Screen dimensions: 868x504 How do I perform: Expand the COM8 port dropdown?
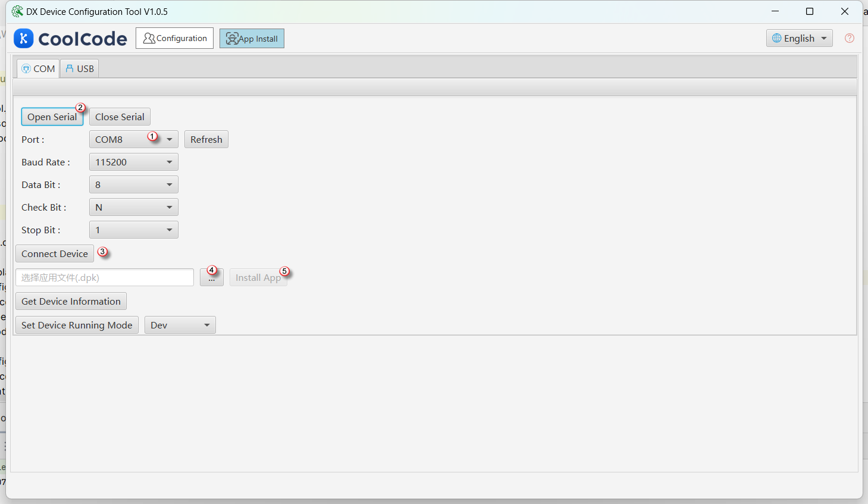pyautogui.click(x=133, y=139)
